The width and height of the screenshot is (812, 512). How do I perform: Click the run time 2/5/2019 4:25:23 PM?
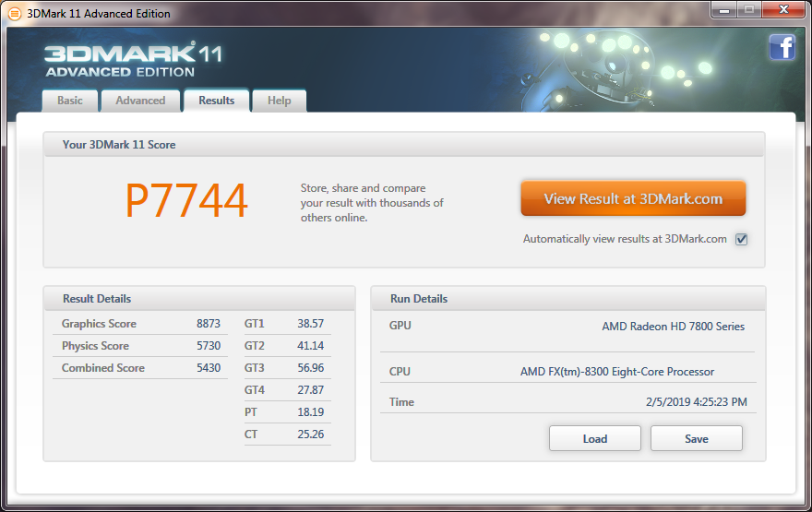(697, 401)
